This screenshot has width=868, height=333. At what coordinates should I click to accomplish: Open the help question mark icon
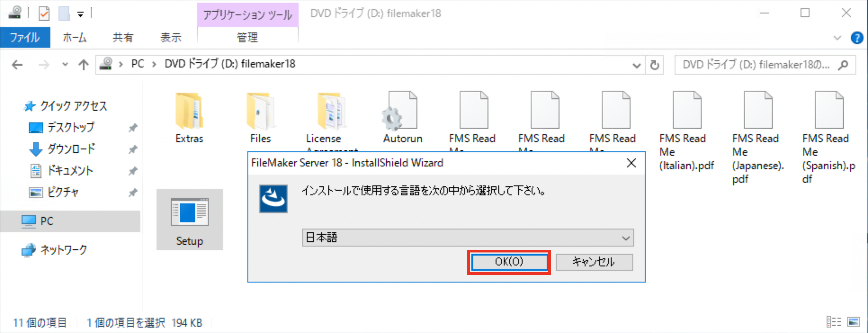(x=857, y=38)
